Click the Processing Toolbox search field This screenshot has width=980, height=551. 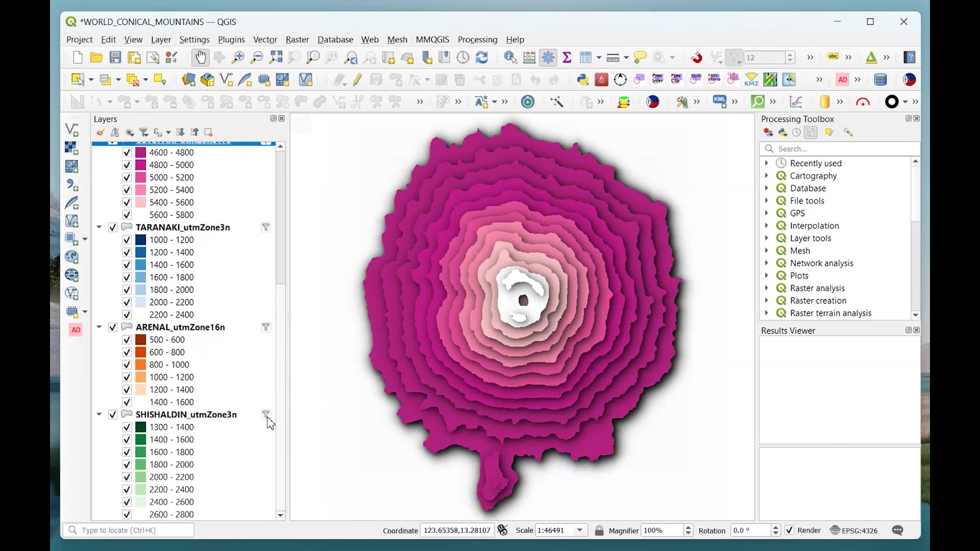(840, 149)
